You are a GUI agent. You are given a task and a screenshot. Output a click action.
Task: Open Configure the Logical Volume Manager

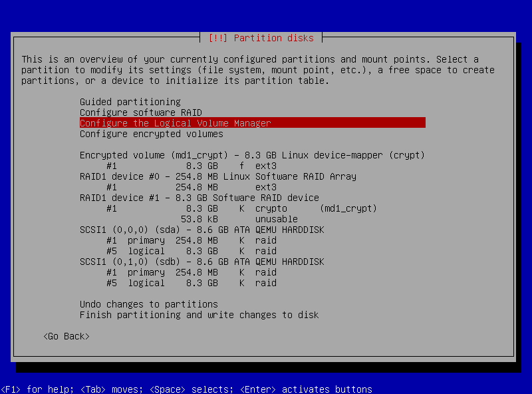[176, 123]
